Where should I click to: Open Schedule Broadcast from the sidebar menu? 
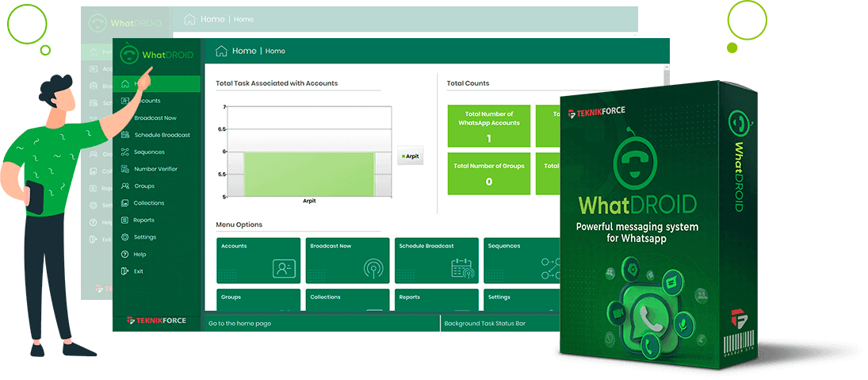coord(162,135)
